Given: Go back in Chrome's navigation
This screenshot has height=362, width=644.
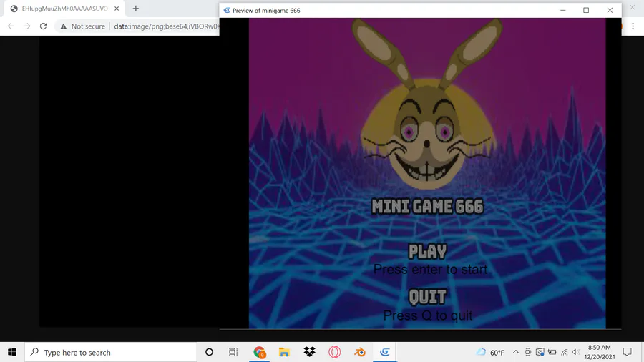Looking at the screenshot, I should click(11, 26).
